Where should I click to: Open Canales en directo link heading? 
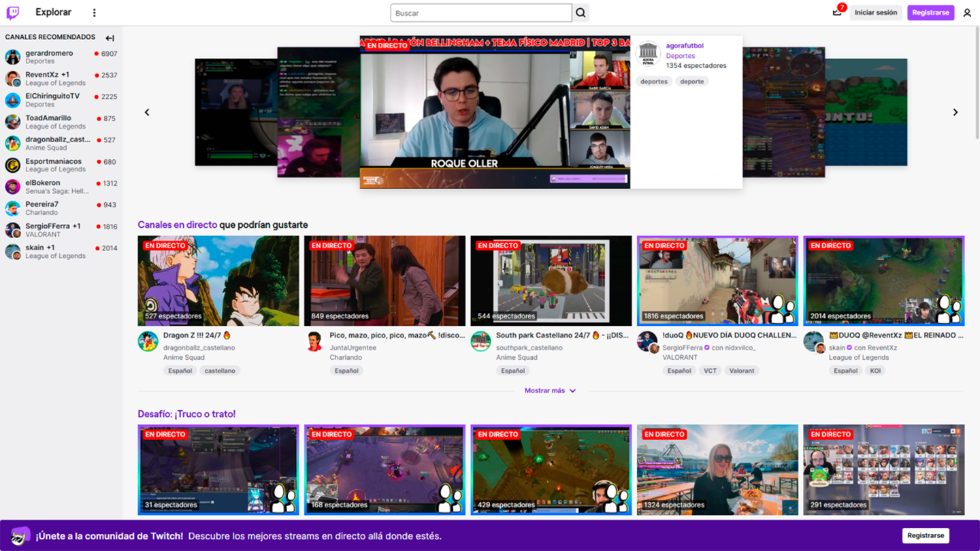177,225
